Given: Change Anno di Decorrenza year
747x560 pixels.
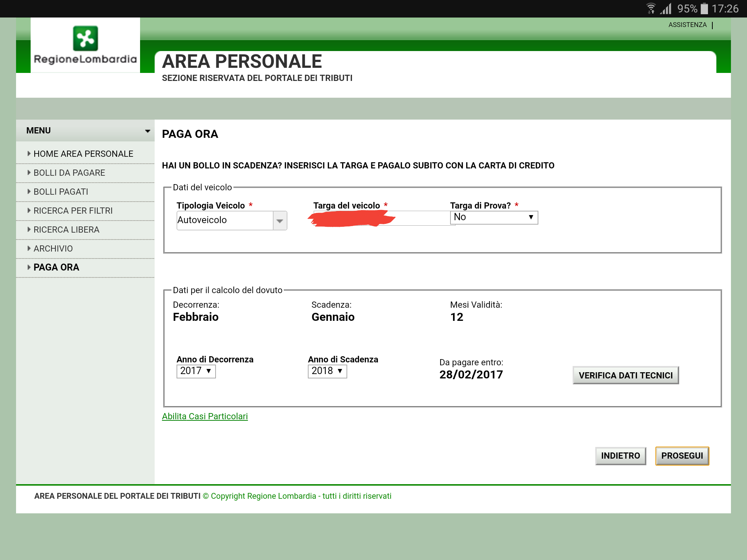Looking at the screenshot, I should point(196,371).
